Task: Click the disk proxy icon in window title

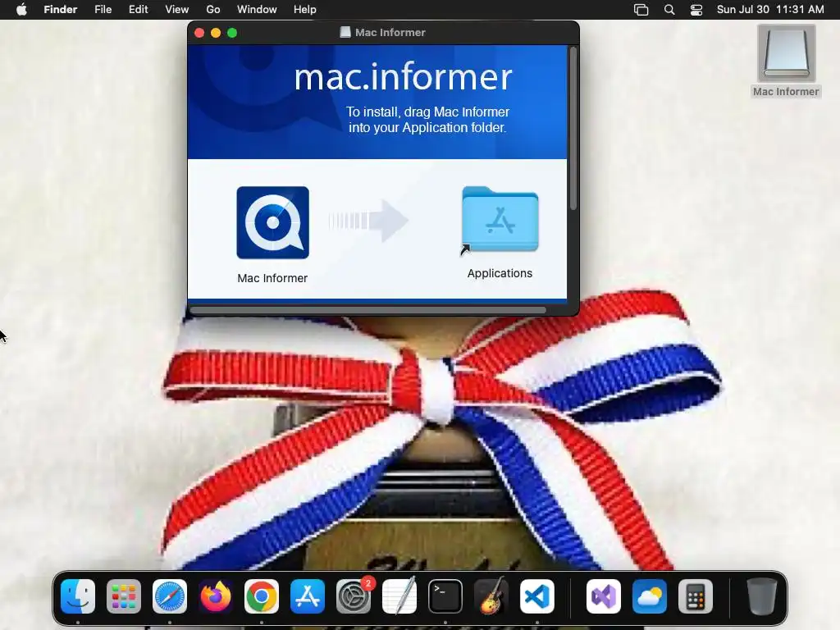Action: [345, 33]
